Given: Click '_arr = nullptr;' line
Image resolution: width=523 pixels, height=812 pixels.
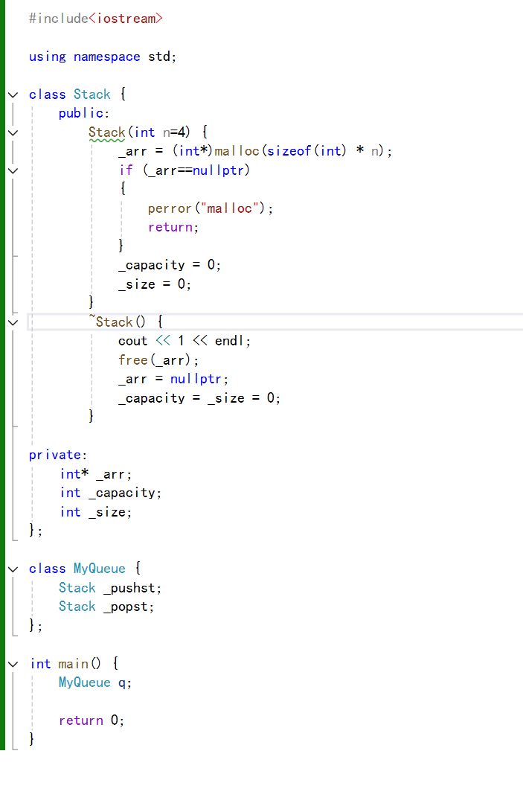Looking at the screenshot, I should (x=173, y=379).
